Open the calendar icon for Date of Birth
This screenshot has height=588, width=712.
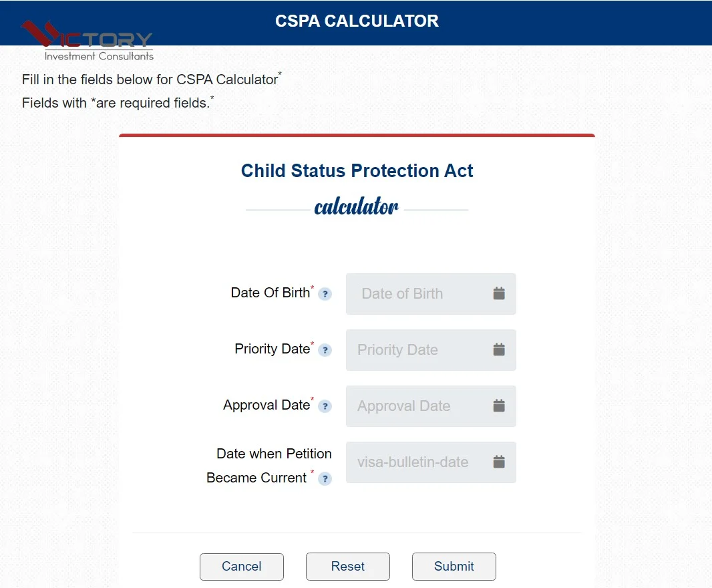point(499,293)
